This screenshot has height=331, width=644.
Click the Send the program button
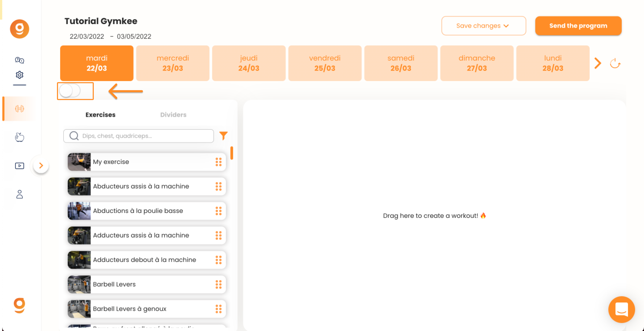pyautogui.click(x=578, y=26)
